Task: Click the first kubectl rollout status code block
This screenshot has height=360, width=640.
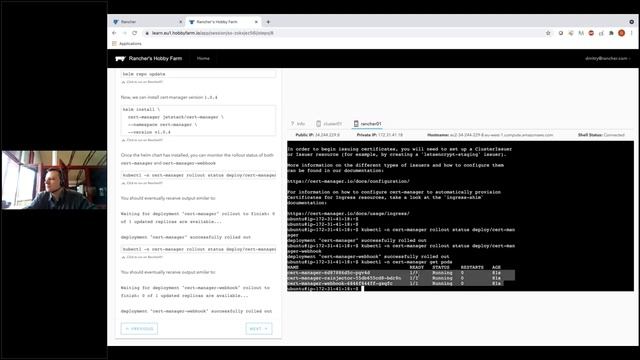Action: 198,175
